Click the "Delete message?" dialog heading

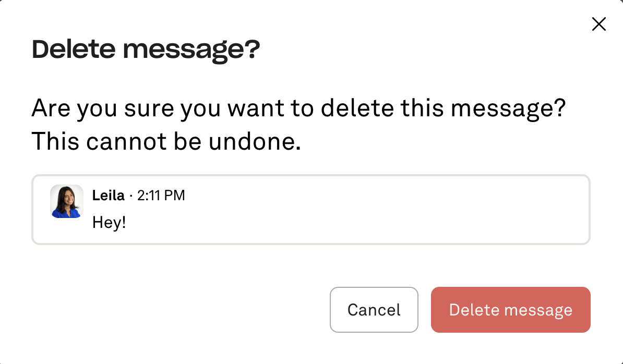(146, 50)
